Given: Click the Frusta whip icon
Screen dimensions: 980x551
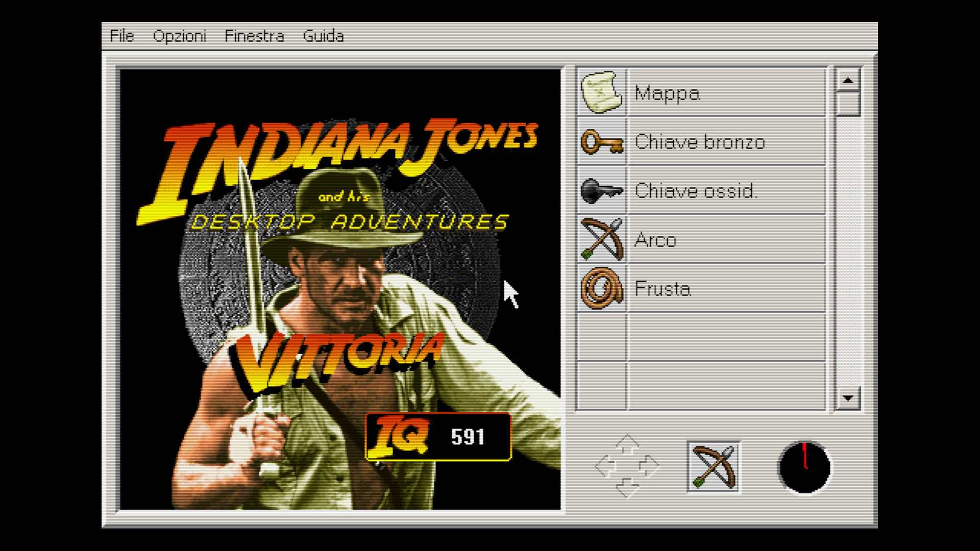Looking at the screenshot, I should point(602,289).
